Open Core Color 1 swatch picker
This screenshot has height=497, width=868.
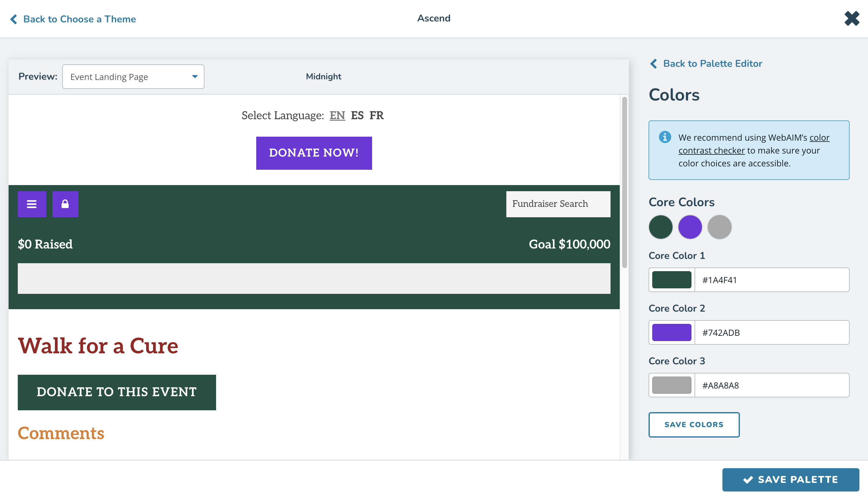(x=672, y=280)
